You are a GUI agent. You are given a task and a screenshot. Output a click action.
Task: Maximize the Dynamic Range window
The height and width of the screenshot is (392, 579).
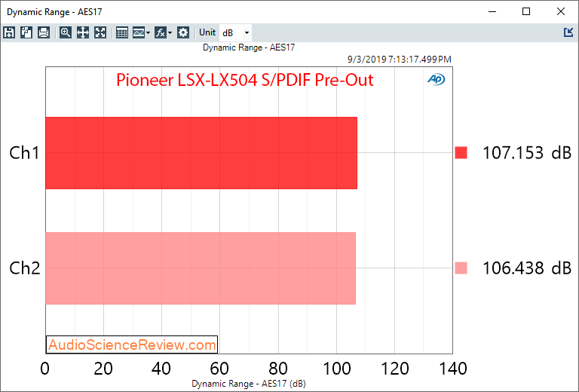(526, 11)
